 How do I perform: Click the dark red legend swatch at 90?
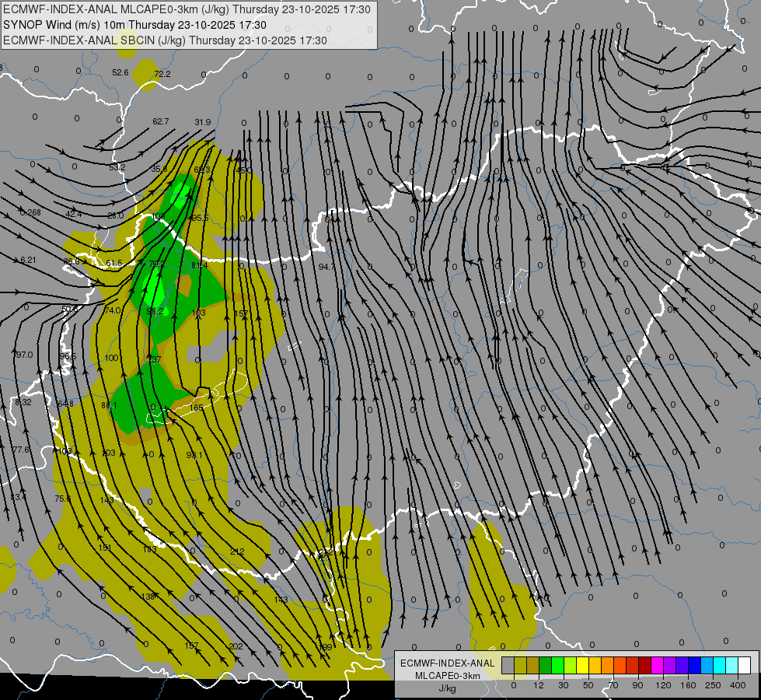pos(644,665)
